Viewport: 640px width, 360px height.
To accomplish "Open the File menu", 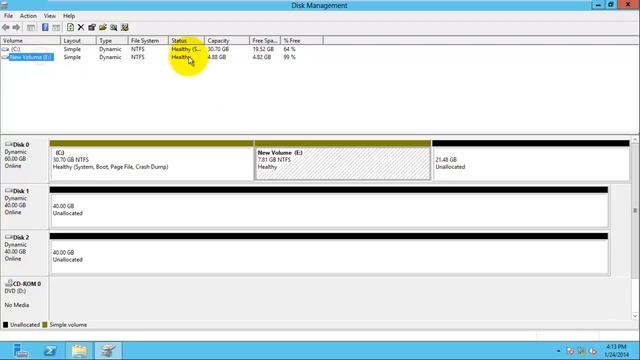I will click(x=8, y=16).
